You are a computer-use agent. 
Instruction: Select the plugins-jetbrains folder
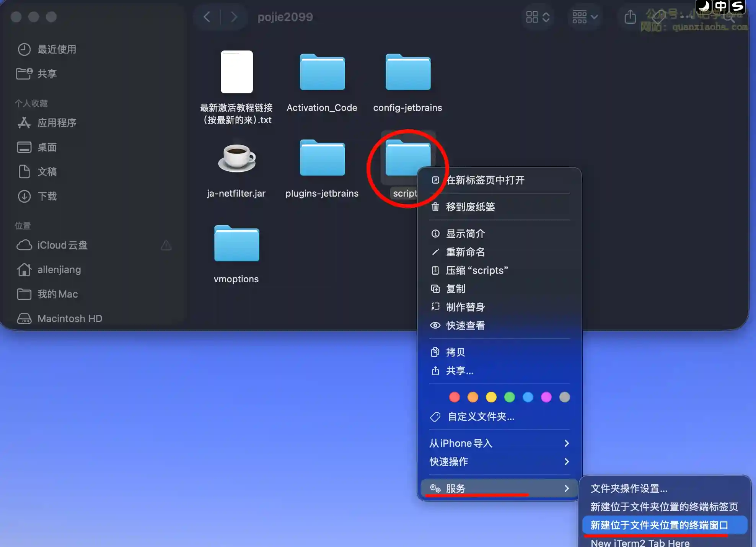[x=322, y=158]
